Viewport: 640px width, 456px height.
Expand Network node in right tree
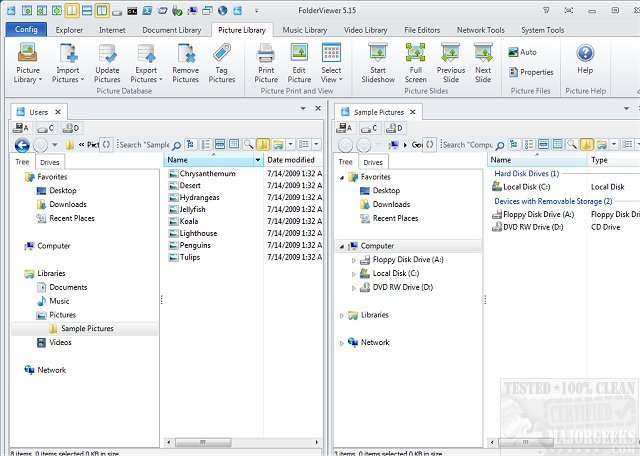tap(342, 343)
